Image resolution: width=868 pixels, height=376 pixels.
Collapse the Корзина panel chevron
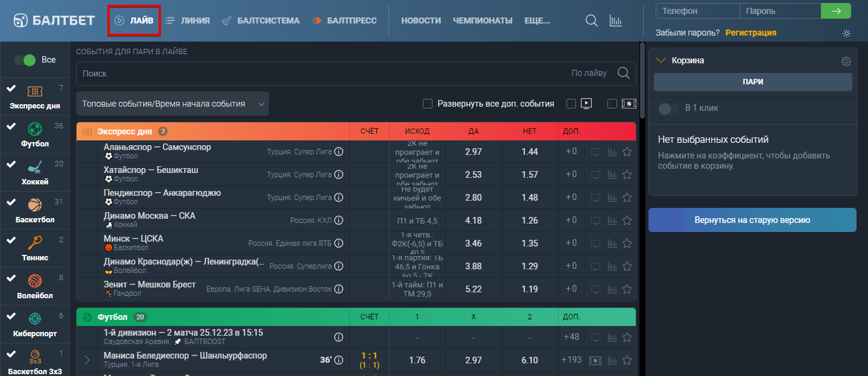coord(661,60)
